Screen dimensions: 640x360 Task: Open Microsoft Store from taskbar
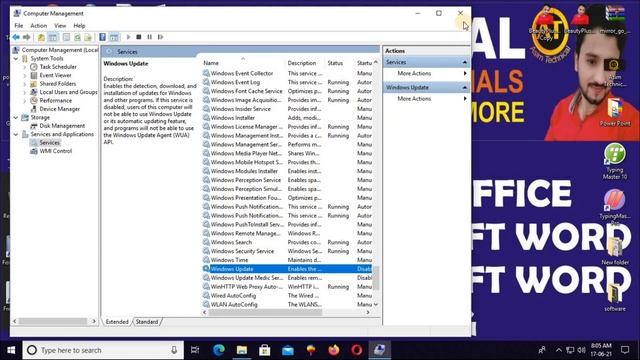tap(265, 350)
